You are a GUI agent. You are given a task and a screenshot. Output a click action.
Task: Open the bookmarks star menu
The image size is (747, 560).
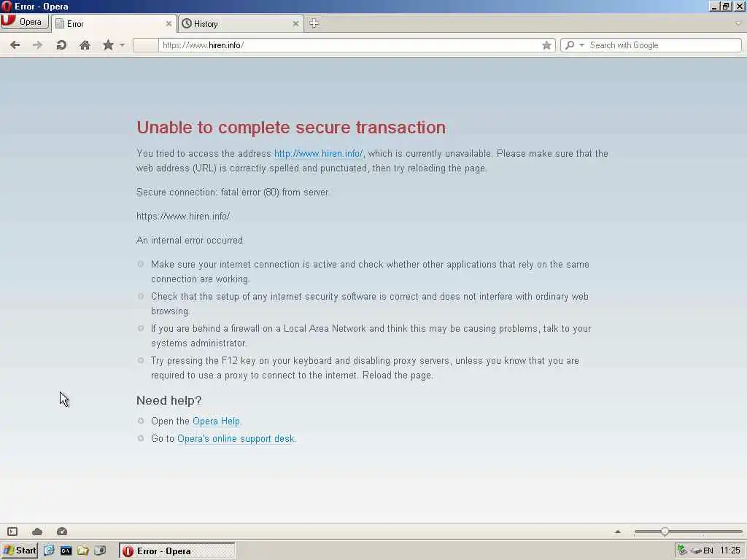click(108, 45)
